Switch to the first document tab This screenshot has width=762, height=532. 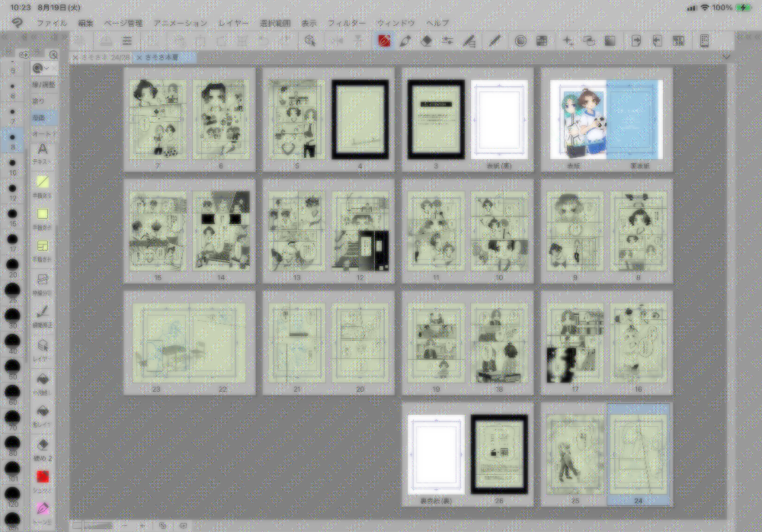pyautogui.click(x=101, y=57)
